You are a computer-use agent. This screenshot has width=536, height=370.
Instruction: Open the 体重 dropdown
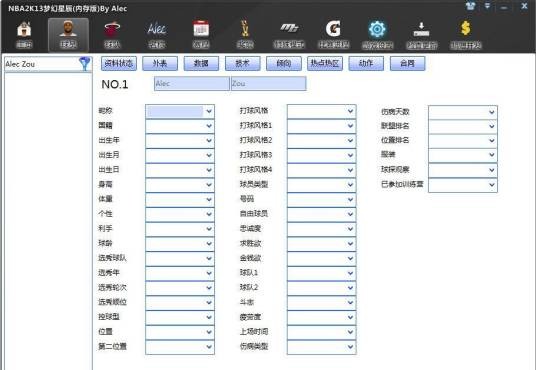(x=180, y=200)
